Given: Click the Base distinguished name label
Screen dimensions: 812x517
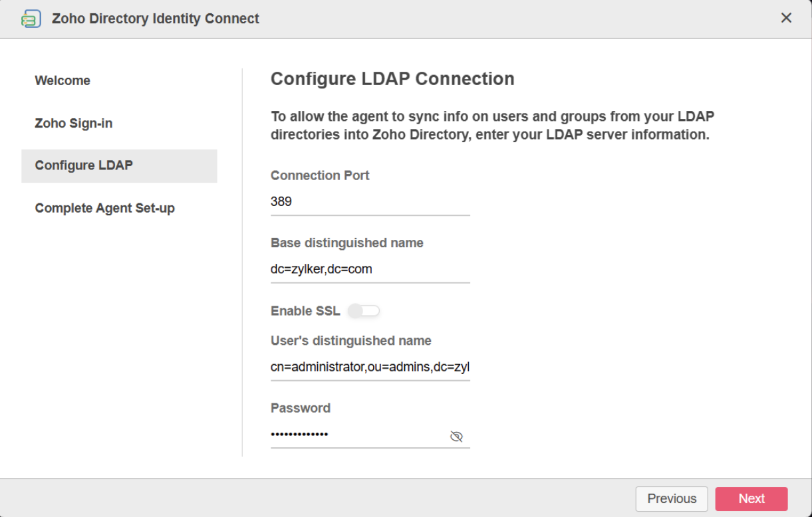Looking at the screenshot, I should pyautogui.click(x=347, y=243).
